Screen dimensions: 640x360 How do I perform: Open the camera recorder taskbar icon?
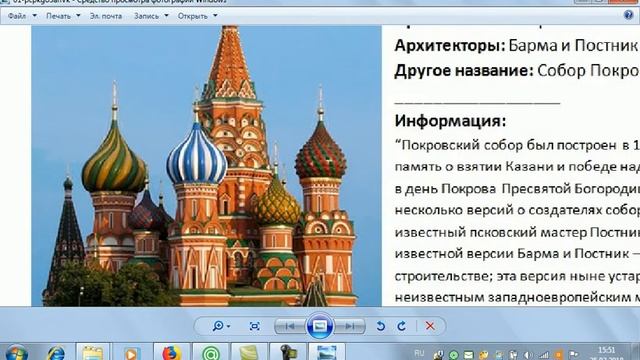(x=288, y=353)
